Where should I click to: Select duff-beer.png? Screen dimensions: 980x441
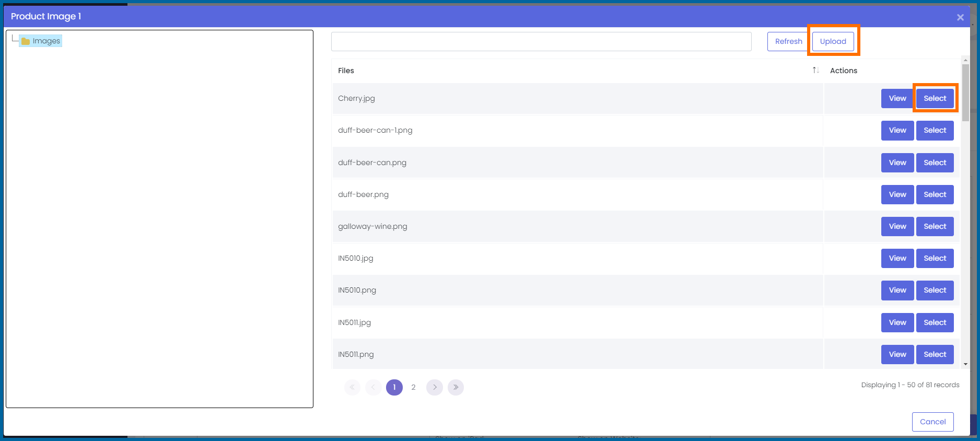click(935, 194)
